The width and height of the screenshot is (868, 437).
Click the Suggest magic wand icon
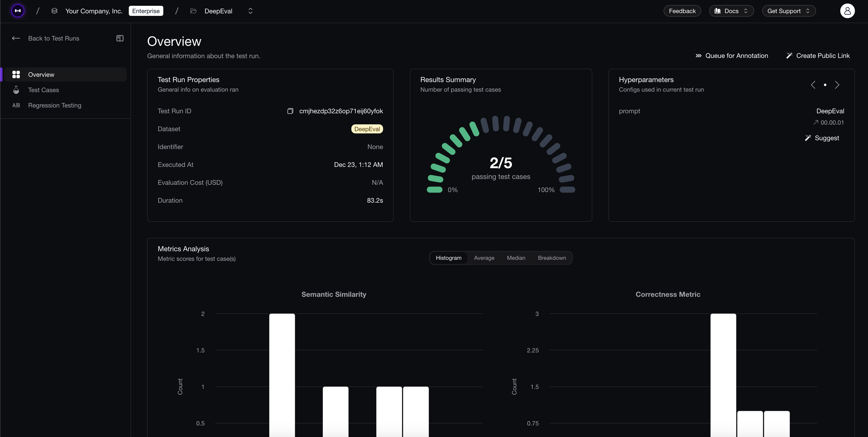point(808,138)
